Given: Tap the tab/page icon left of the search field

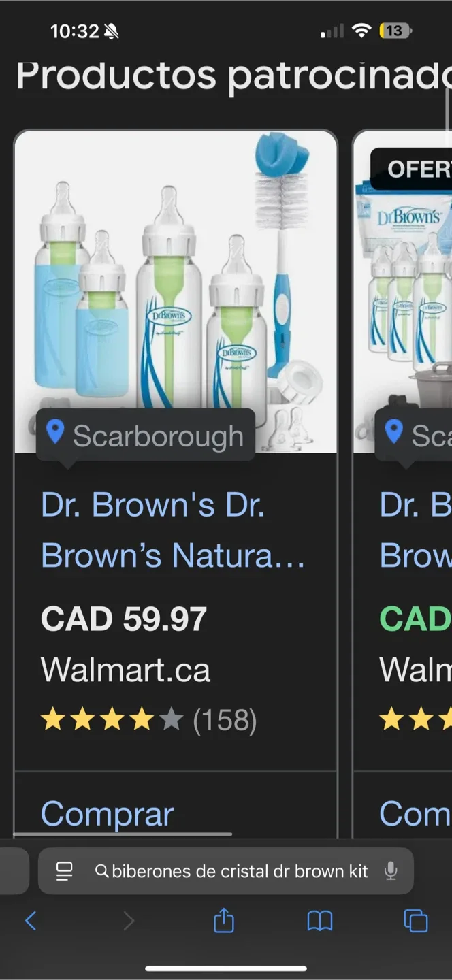Looking at the screenshot, I should (x=64, y=871).
